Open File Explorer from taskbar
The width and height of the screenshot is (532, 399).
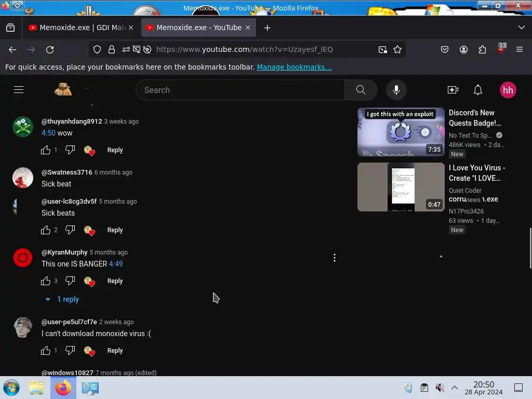click(x=36, y=388)
